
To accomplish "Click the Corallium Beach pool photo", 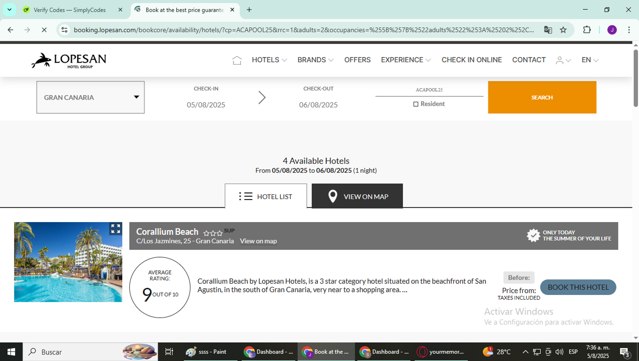I will pyautogui.click(x=68, y=262).
